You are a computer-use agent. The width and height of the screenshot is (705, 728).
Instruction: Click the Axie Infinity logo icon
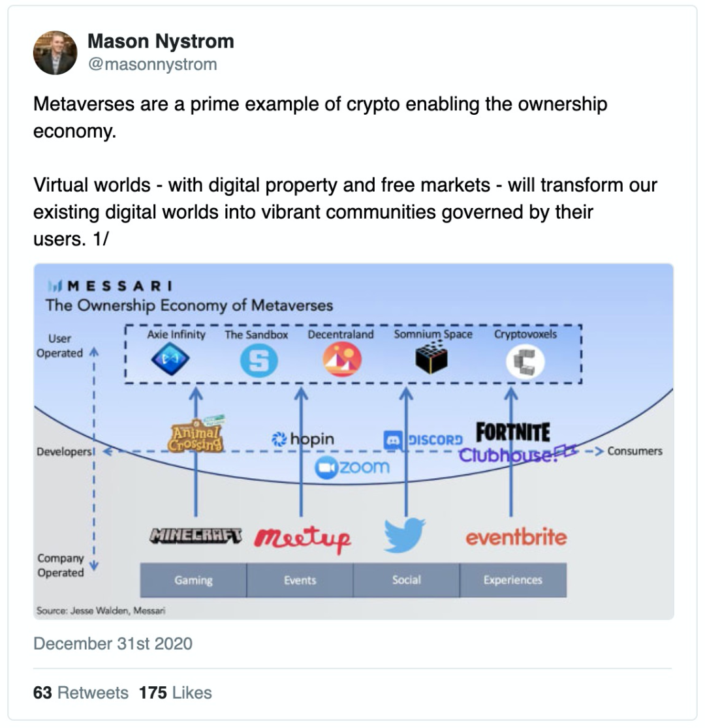click(x=170, y=361)
